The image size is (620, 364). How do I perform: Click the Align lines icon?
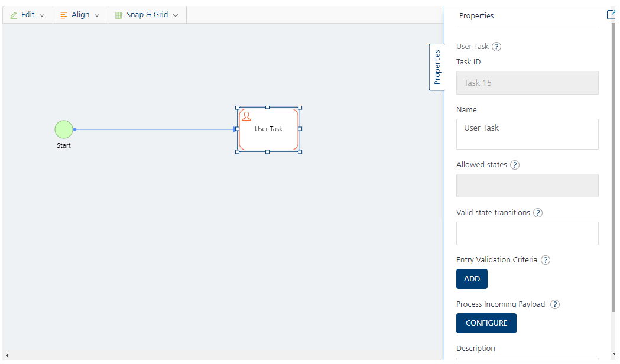pyautogui.click(x=63, y=15)
